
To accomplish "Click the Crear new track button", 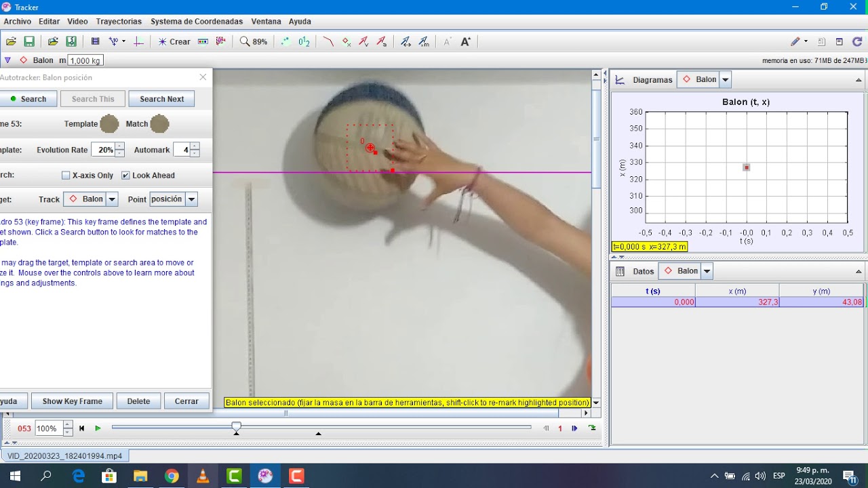I will click(174, 41).
